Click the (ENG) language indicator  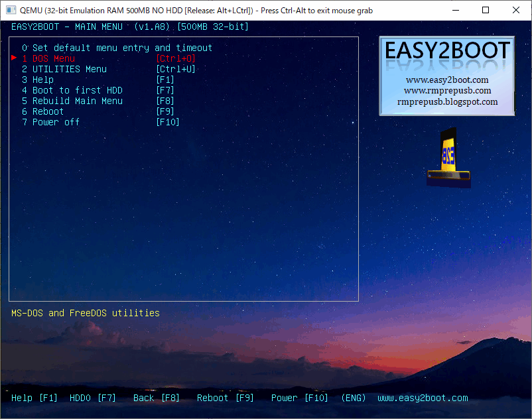(354, 398)
